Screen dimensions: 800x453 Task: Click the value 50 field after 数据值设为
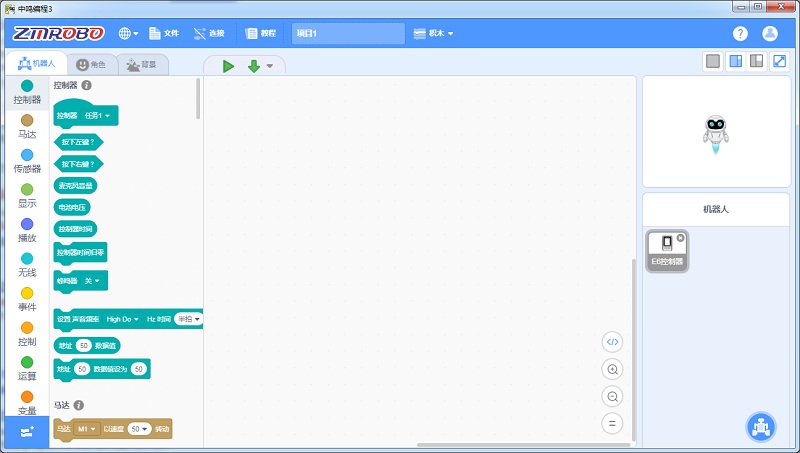point(139,369)
